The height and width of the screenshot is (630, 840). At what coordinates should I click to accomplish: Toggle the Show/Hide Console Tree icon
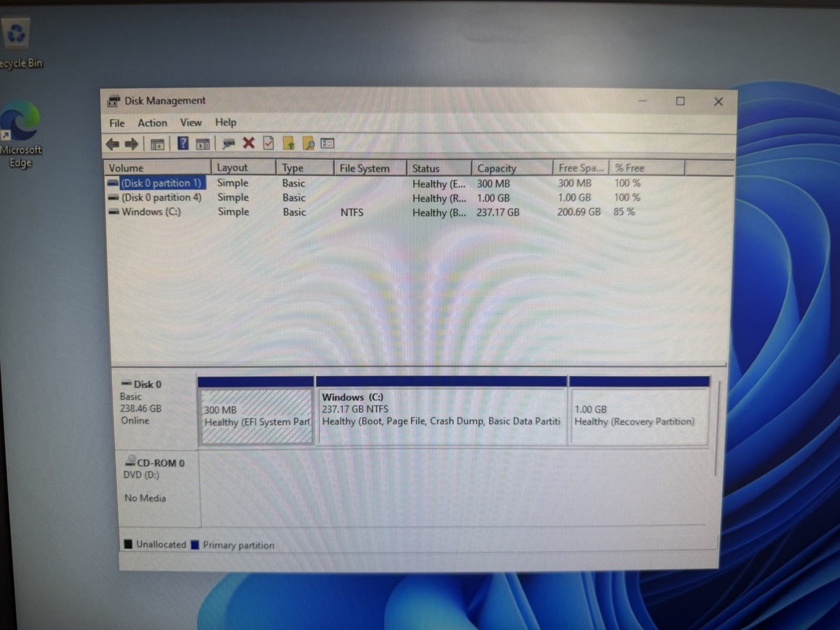[x=157, y=144]
